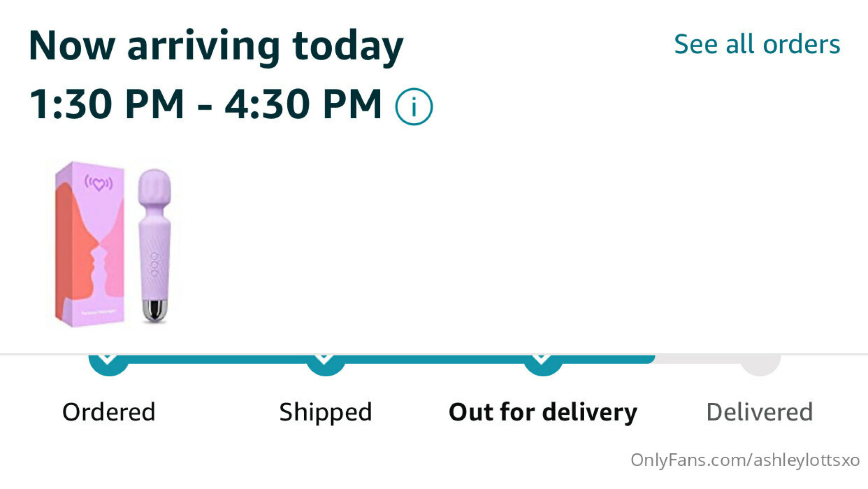The image size is (868, 489).
Task: Click the Now arriving today heading
Action: point(215,45)
